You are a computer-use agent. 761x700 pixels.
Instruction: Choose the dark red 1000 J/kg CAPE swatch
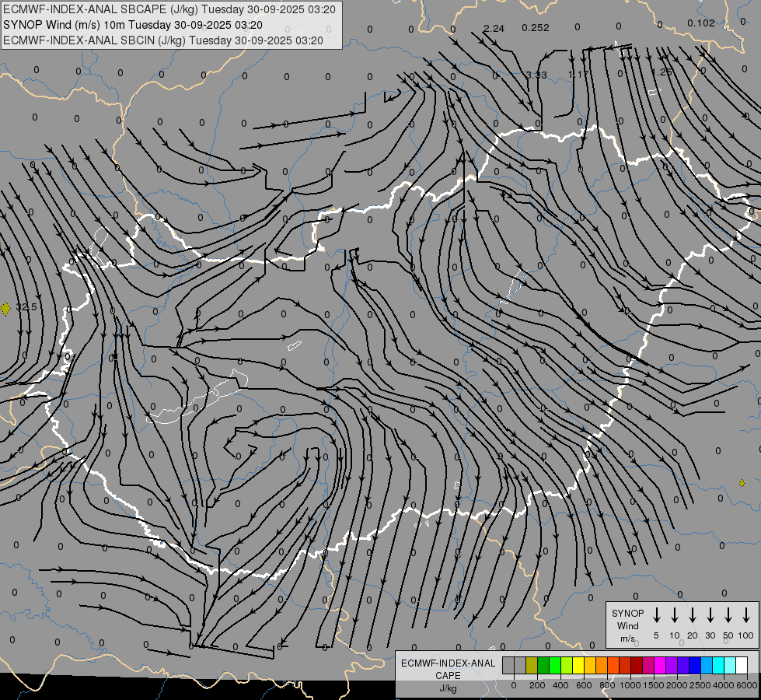pyautogui.click(x=637, y=666)
